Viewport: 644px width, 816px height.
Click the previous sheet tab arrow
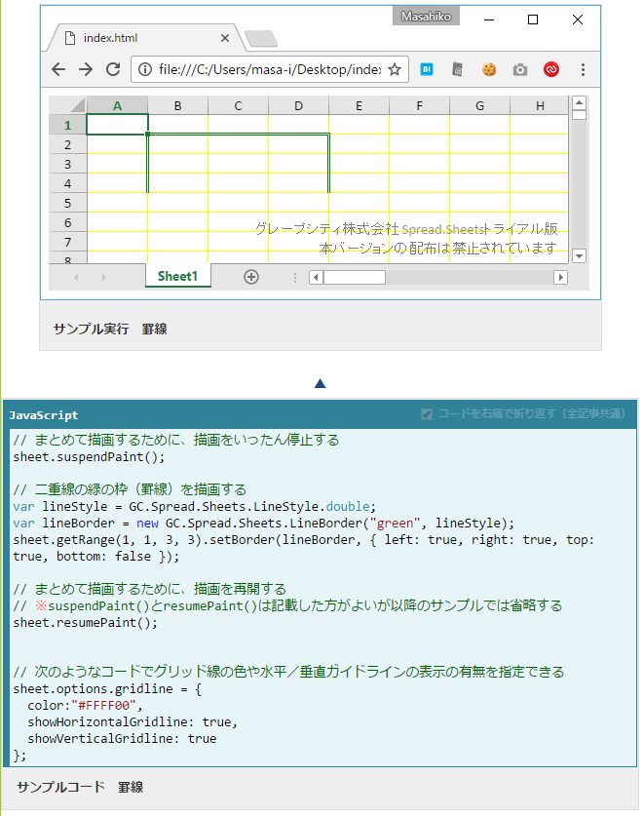click(x=76, y=278)
